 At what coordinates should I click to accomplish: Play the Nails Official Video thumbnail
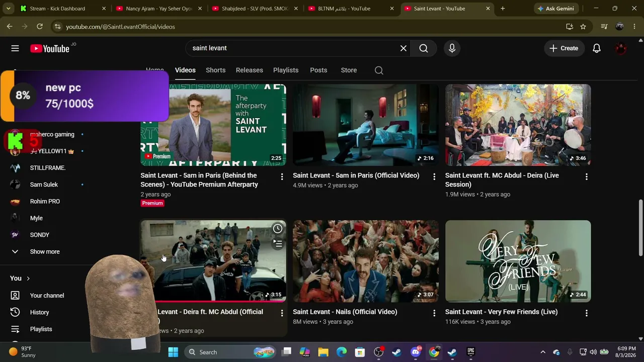click(x=366, y=261)
